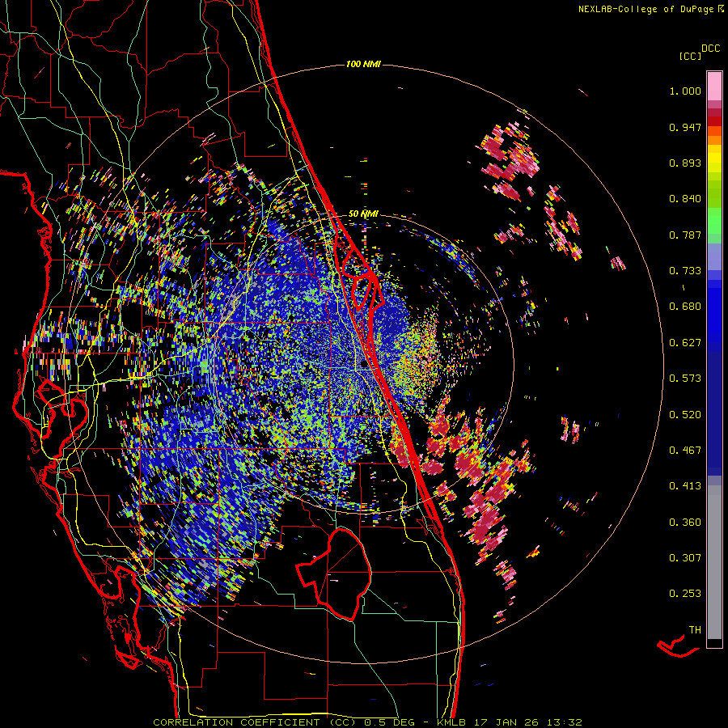Click the 0.360 scale value
This screenshot has width=728, height=728.
click(685, 523)
